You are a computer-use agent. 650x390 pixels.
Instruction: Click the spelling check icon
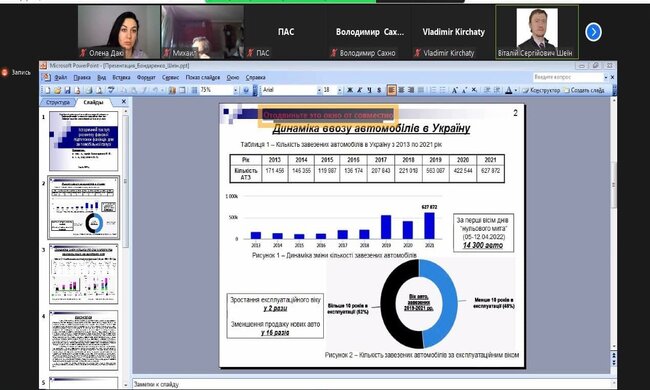(x=111, y=90)
